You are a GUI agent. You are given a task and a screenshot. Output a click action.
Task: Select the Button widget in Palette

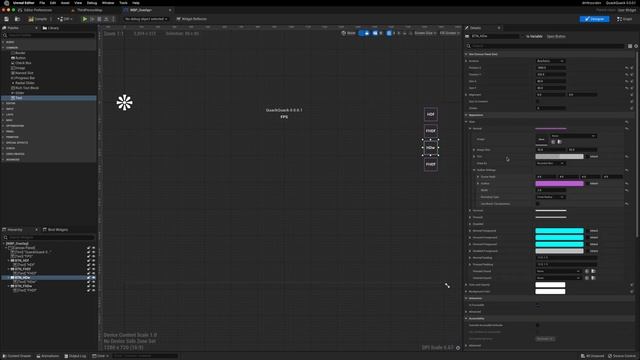(18, 58)
